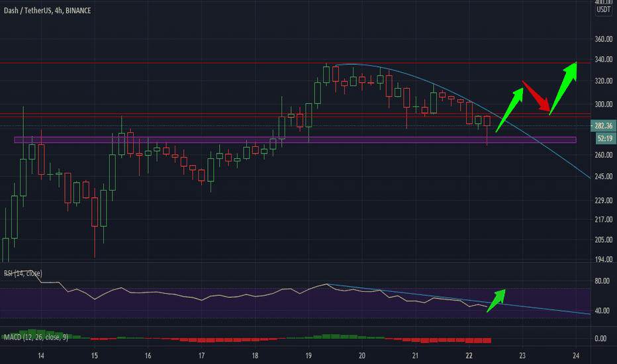Click the 194.00 price axis label
The image size is (617, 364).
pos(604,259)
